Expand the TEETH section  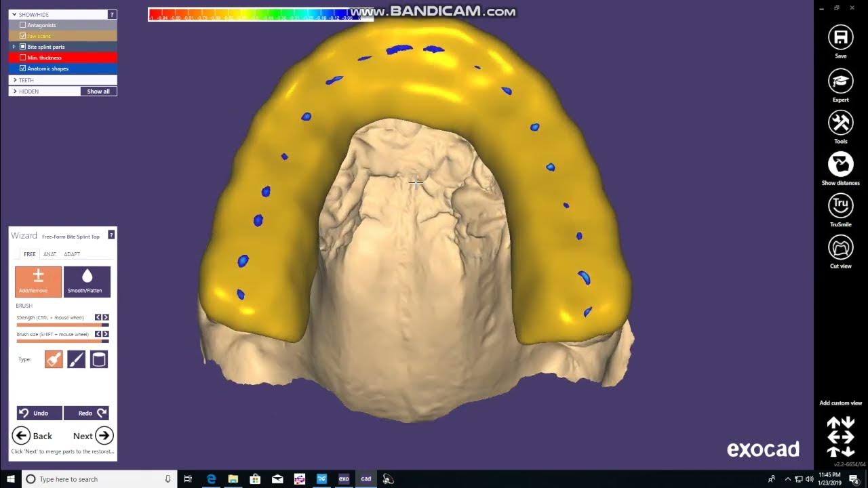pyautogui.click(x=15, y=80)
